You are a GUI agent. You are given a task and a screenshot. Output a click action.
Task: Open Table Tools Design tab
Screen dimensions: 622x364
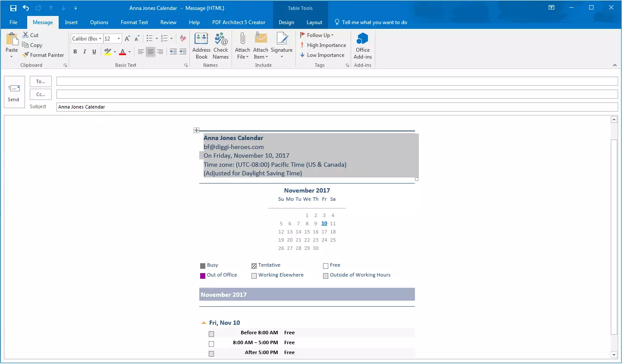(286, 22)
